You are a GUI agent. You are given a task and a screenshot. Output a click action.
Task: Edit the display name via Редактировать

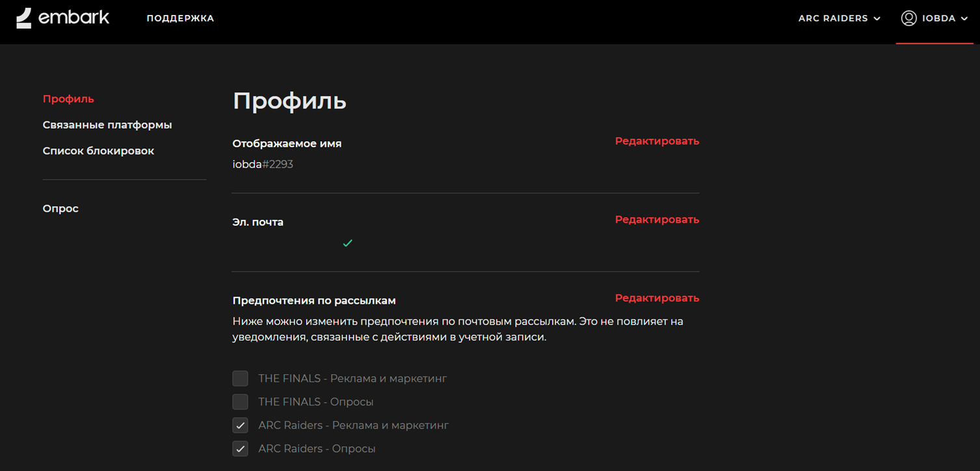point(657,141)
